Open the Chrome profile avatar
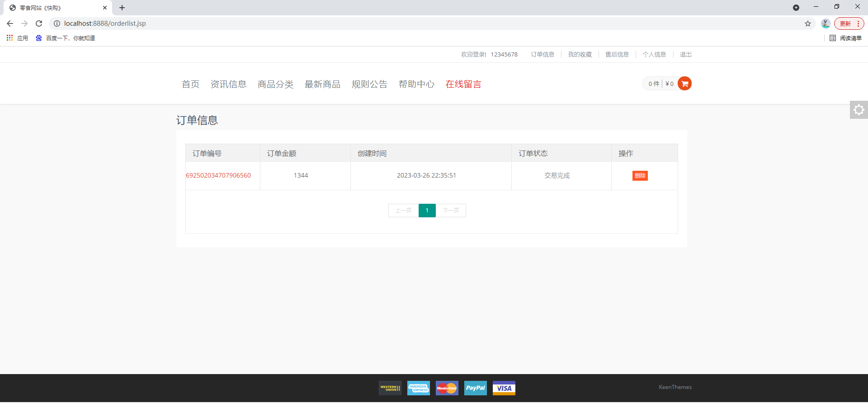 coord(826,23)
